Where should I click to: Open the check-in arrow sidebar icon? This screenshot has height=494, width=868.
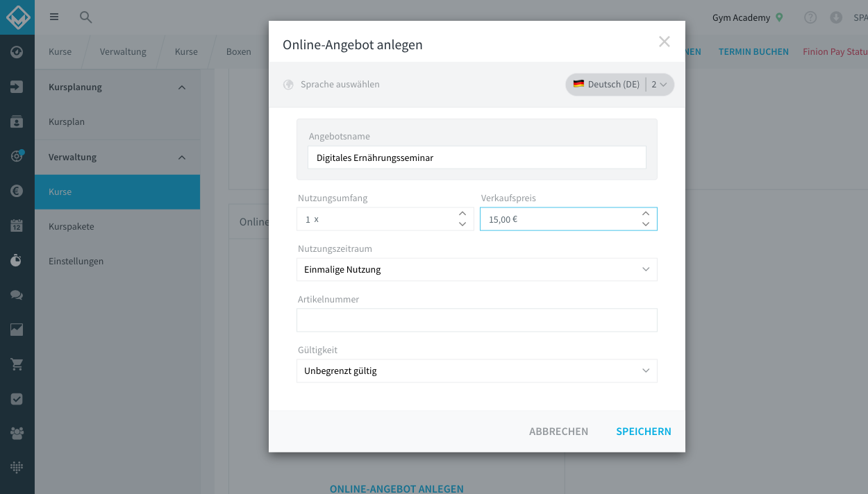coord(17,87)
